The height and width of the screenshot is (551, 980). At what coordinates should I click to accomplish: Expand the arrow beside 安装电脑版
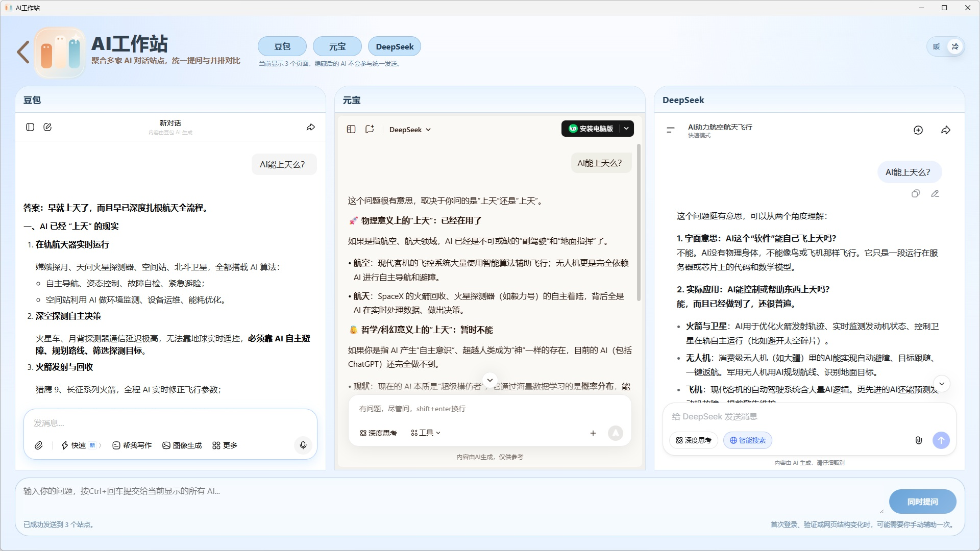626,129
